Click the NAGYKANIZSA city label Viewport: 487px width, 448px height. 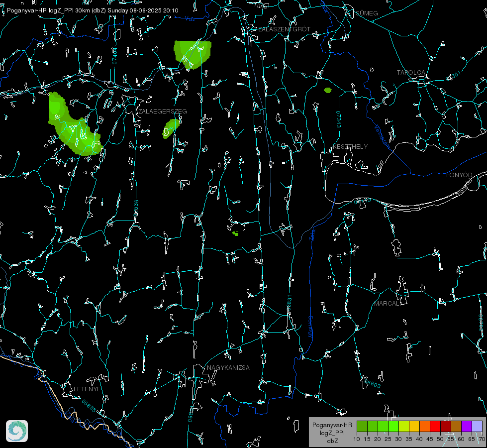tap(228, 367)
